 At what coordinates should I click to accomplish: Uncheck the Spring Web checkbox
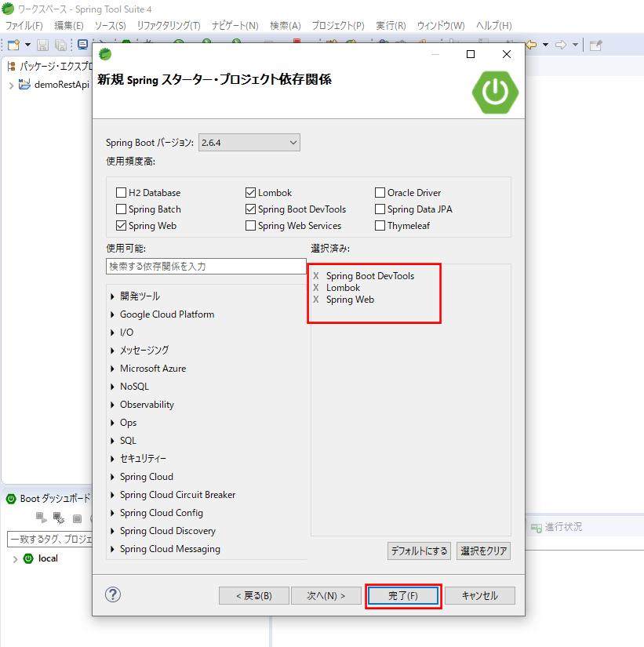pyautogui.click(x=121, y=226)
